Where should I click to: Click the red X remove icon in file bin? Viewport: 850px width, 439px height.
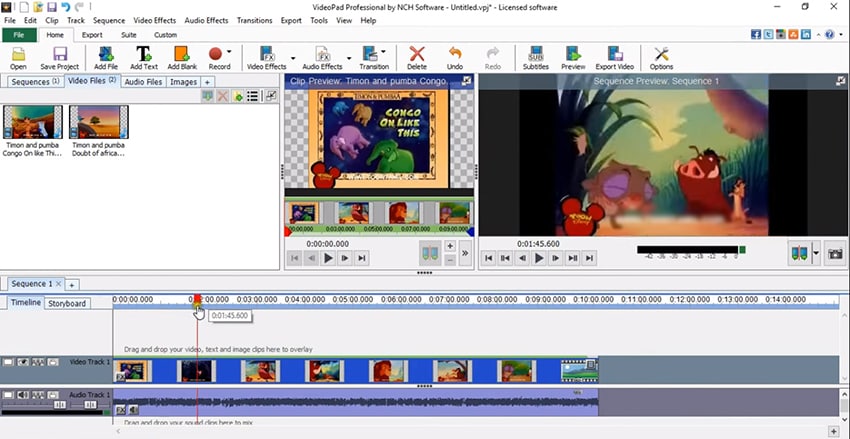pyautogui.click(x=222, y=96)
